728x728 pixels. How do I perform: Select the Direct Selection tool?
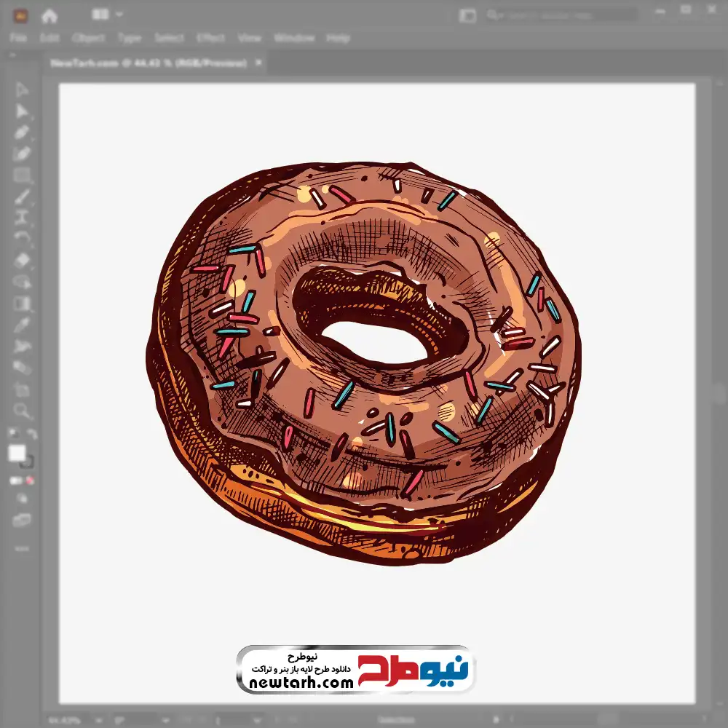22,111
